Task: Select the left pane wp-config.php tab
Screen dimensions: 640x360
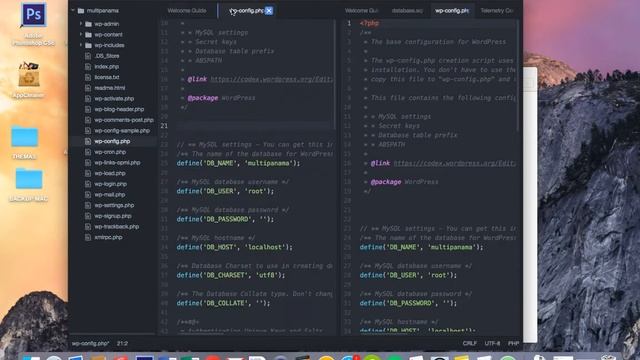Action: [246, 11]
